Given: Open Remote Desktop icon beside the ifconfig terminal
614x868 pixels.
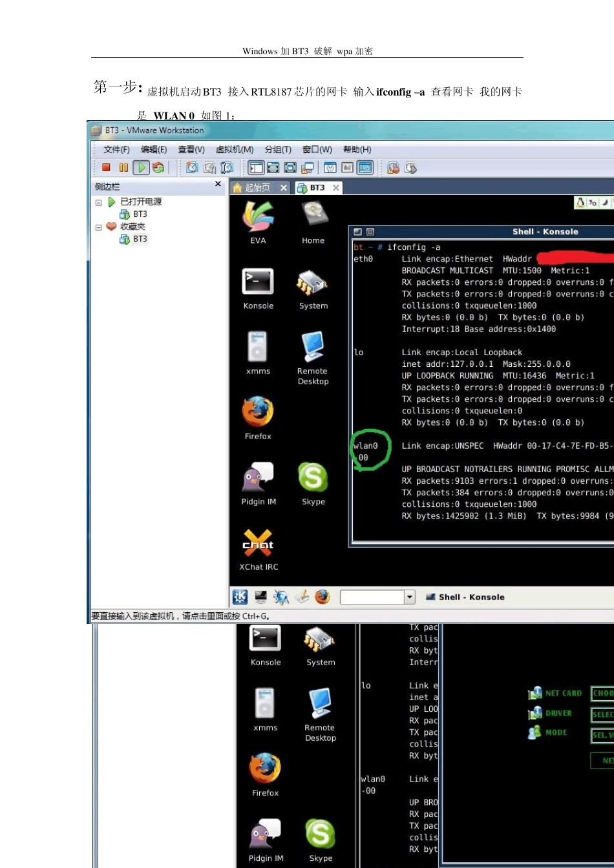Looking at the screenshot, I should click(x=313, y=358).
